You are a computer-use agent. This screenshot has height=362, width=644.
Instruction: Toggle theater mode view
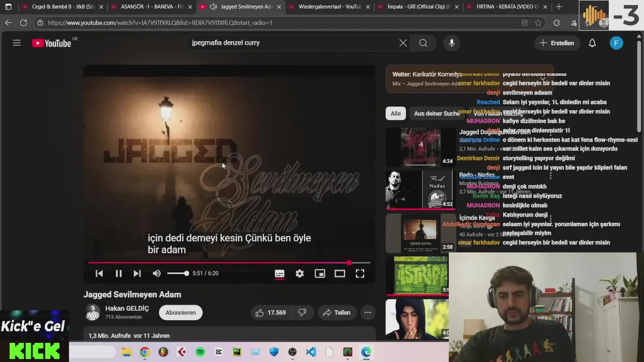coord(340,274)
